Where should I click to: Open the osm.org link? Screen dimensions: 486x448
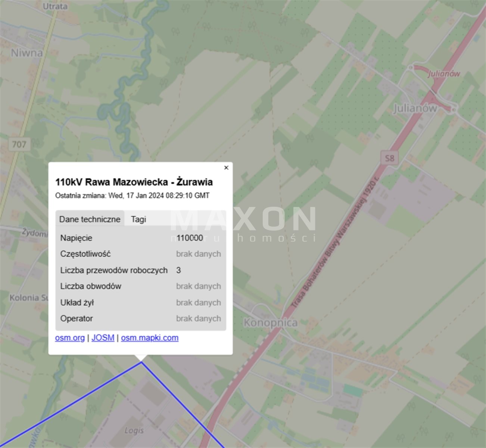click(x=70, y=338)
